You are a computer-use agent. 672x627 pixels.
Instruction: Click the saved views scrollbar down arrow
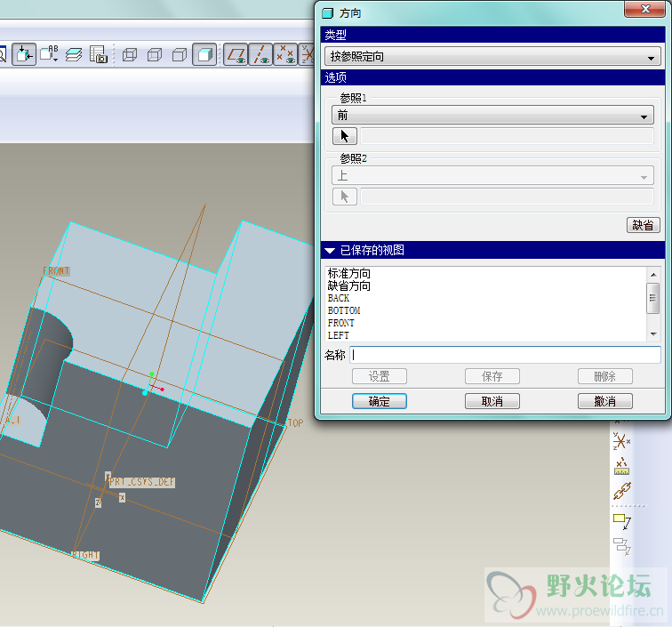tap(653, 334)
